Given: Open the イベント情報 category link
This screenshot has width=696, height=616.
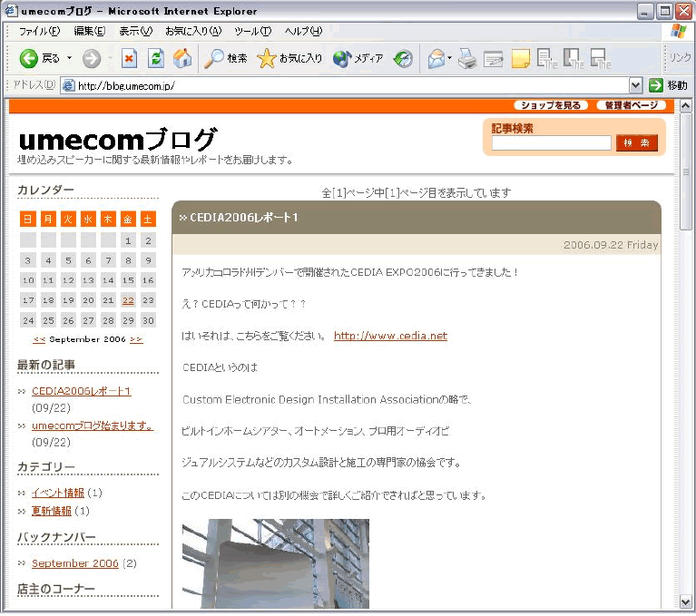Looking at the screenshot, I should (x=58, y=493).
